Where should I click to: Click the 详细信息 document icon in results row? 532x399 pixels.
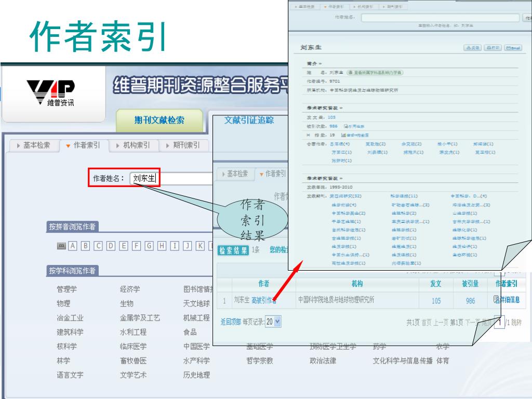click(496, 299)
